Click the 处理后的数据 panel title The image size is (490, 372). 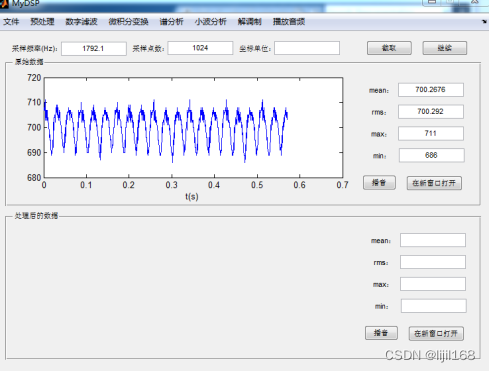(x=36, y=216)
